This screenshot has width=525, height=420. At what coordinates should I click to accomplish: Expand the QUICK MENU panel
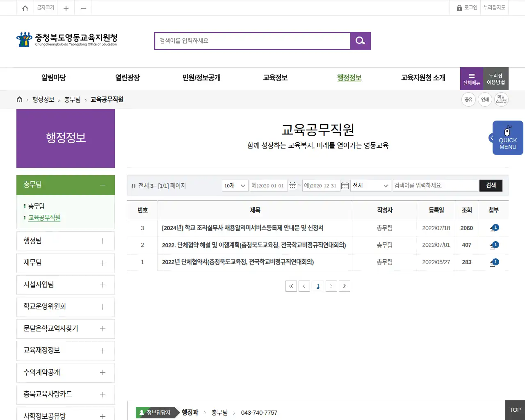click(x=506, y=138)
